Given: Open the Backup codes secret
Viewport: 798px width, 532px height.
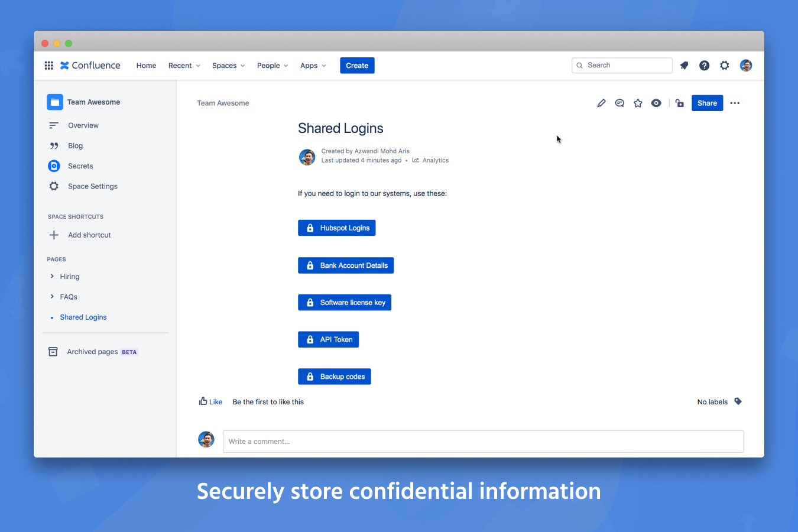Looking at the screenshot, I should click(x=335, y=377).
